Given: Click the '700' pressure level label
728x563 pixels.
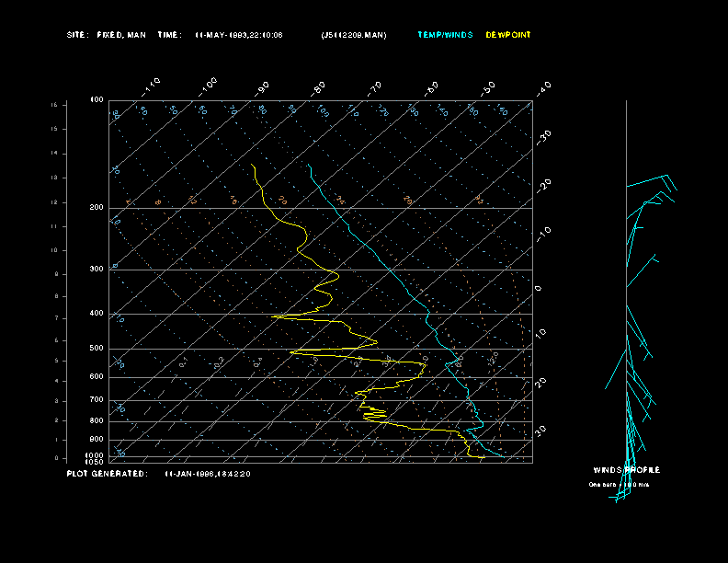Looking at the screenshot, I should coord(97,399).
